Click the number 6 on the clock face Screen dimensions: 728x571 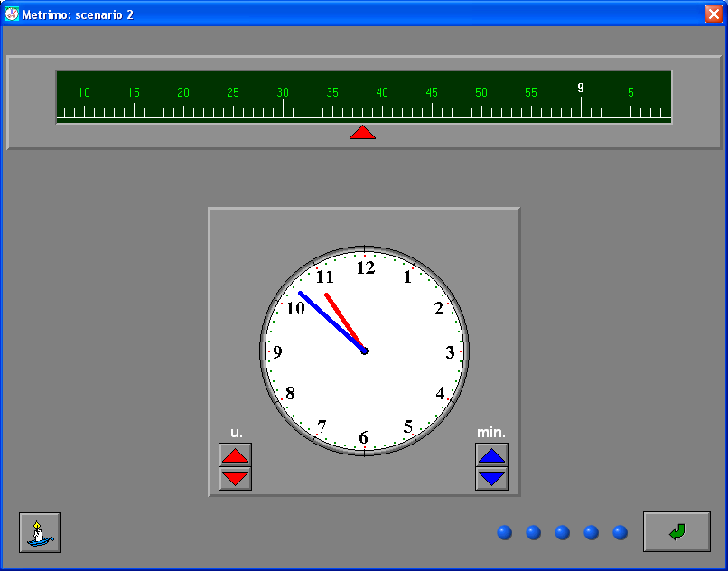pos(363,437)
